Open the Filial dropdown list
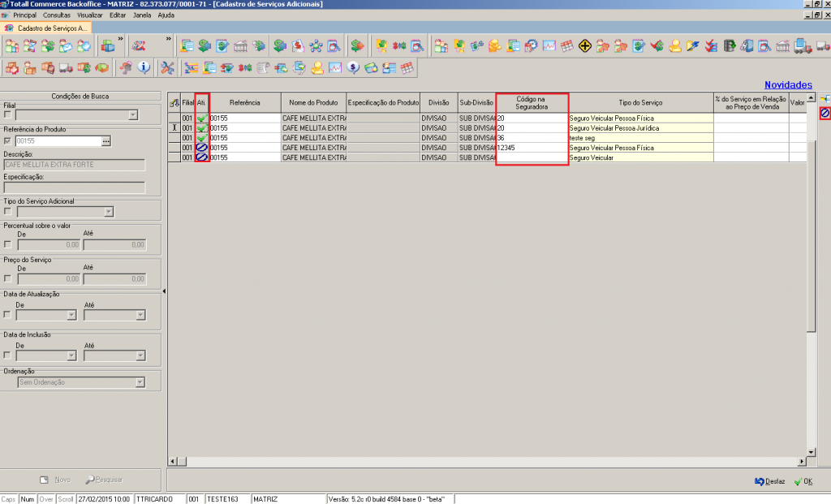 tap(133, 115)
